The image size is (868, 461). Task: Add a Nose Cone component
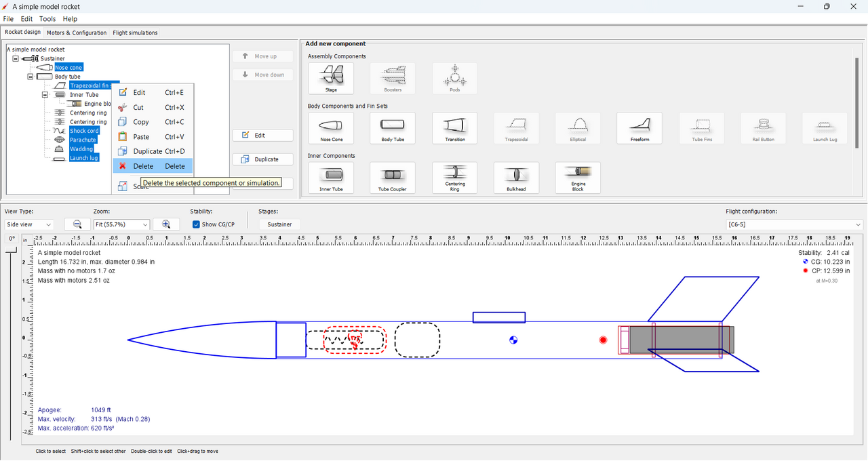click(332, 127)
